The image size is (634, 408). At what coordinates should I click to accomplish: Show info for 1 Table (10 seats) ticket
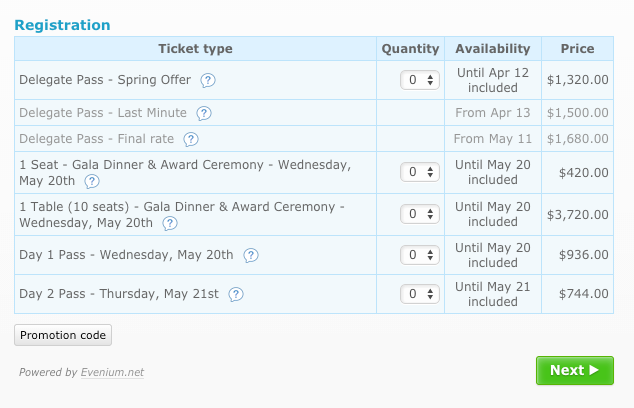pos(170,223)
